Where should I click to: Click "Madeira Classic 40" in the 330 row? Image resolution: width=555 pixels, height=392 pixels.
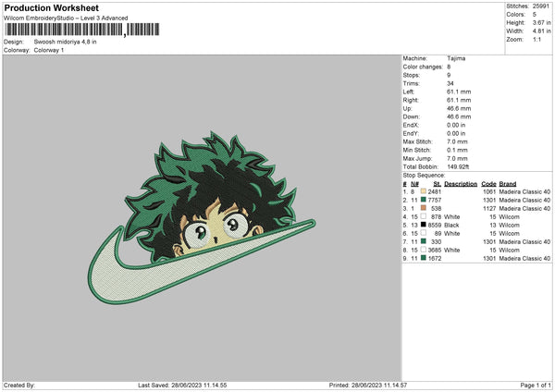524,241
